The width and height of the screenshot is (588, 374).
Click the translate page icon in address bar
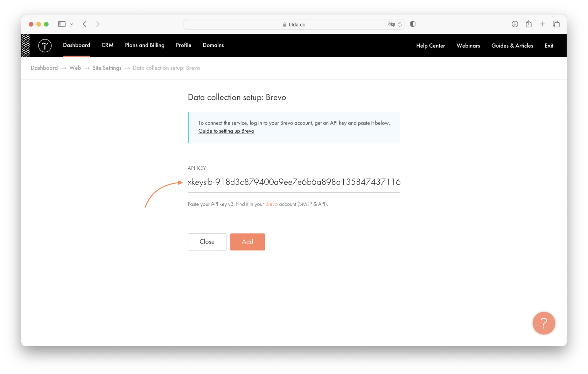pyautogui.click(x=391, y=24)
